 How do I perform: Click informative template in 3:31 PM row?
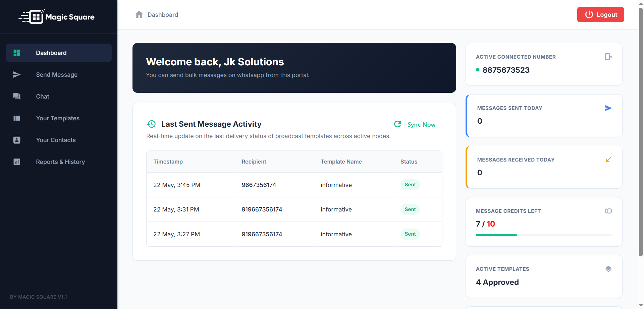(x=336, y=209)
